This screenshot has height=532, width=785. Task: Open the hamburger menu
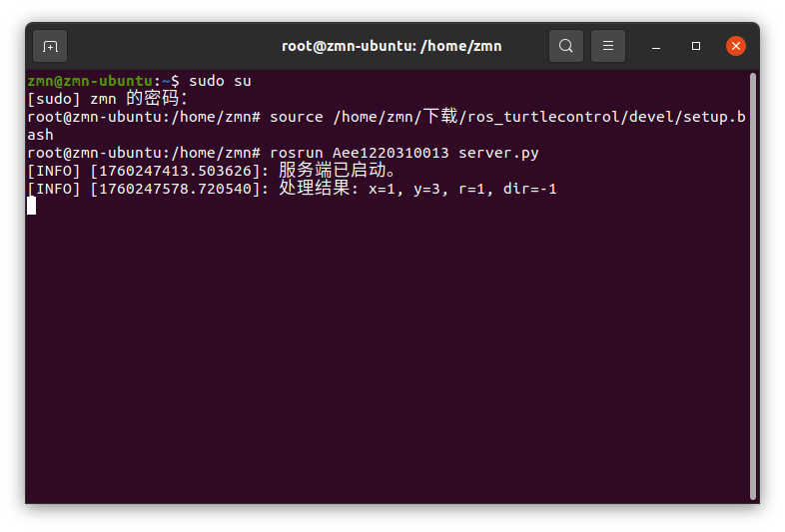pyautogui.click(x=608, y=46)
